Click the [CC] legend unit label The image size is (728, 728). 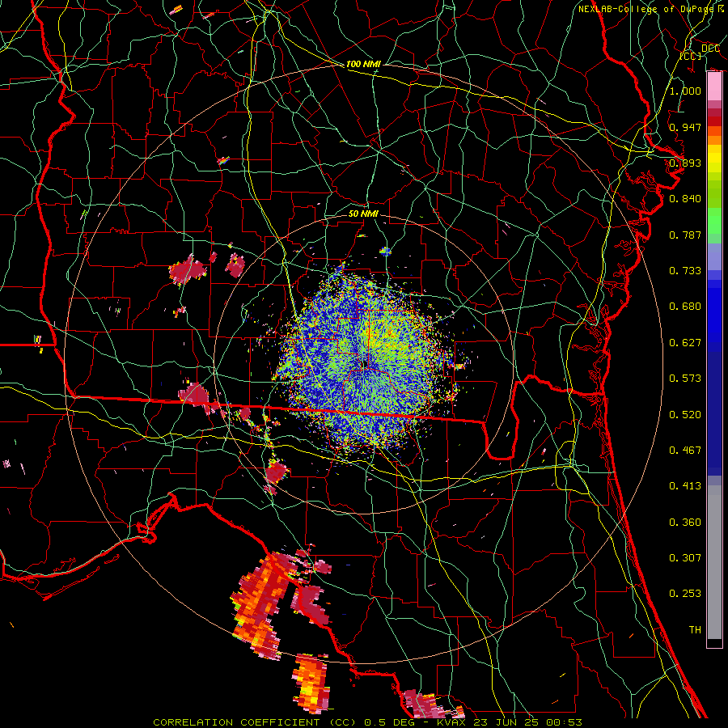pyautogui.click(x=691, y=56)
